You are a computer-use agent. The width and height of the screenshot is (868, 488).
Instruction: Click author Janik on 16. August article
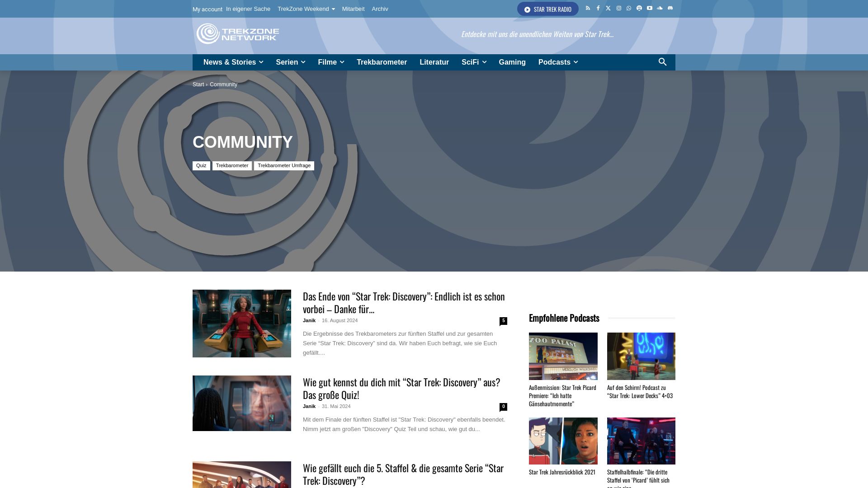tap(309, 320)
